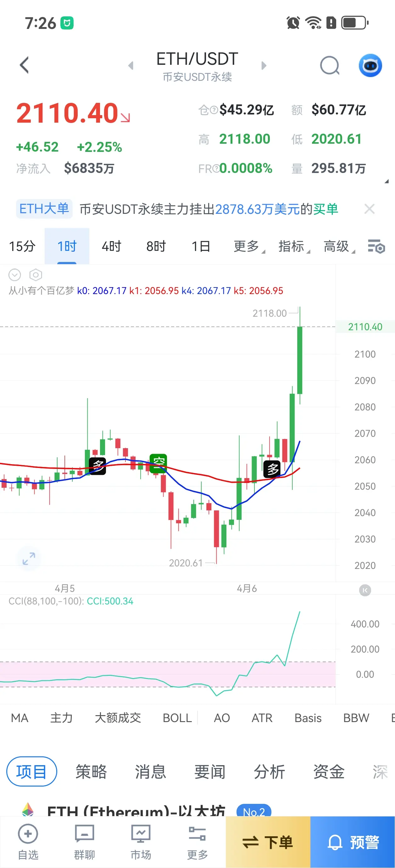This screenshot has width=395, height=868.
Task: Tap the green 空 signal marker
Action: 158,463
